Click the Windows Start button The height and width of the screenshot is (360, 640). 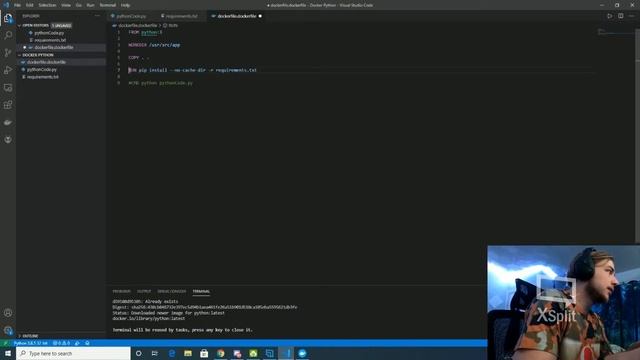click(x=8, y=353)
